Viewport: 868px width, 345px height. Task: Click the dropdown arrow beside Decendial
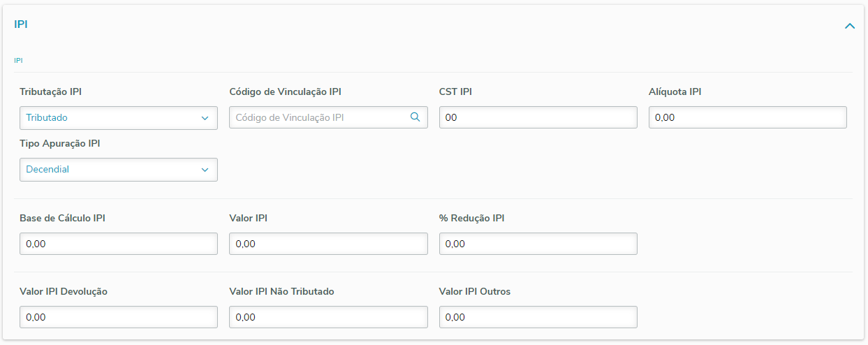click(x=205, y=170)
